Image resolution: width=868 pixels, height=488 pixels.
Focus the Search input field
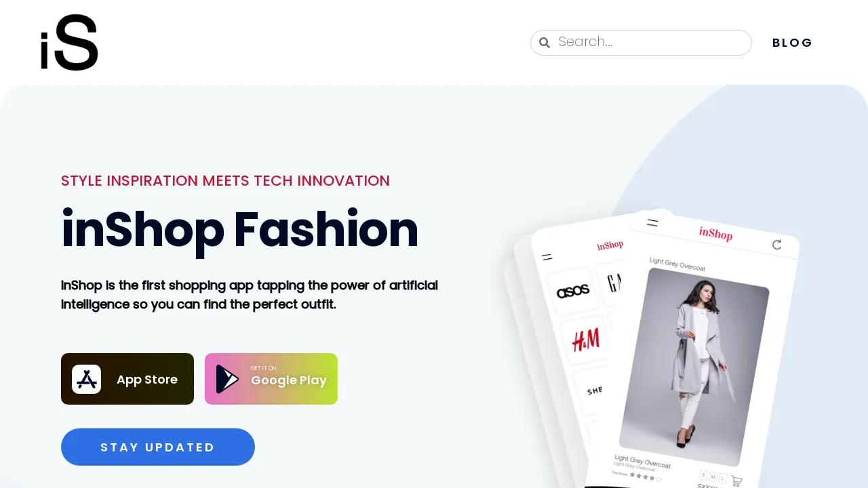pyautogui.click(x=641, y=43)
